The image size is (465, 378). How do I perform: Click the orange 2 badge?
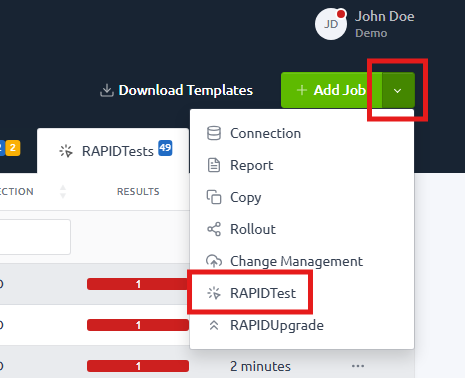tap(13, 148)
